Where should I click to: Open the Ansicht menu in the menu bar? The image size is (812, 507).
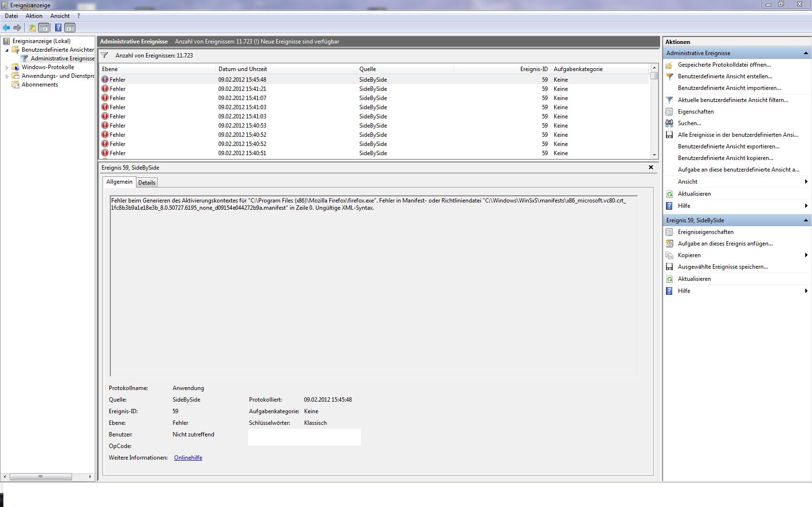[60, 16]
